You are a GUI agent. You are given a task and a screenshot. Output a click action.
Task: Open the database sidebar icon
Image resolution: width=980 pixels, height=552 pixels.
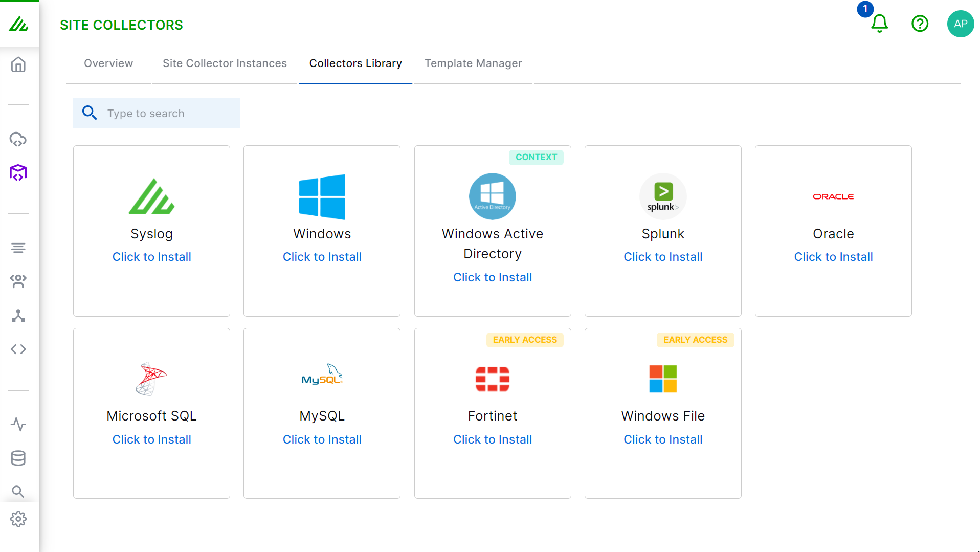point(18,458)
